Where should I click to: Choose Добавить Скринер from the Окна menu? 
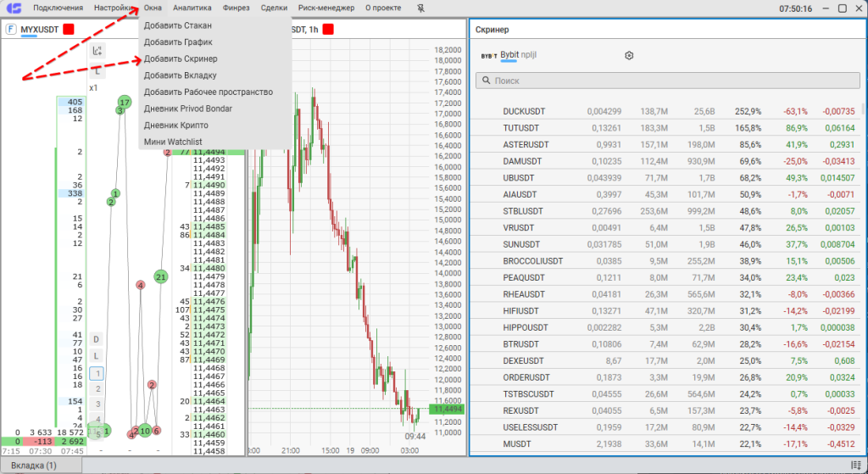pyautogui.click(x=181, y=59)
